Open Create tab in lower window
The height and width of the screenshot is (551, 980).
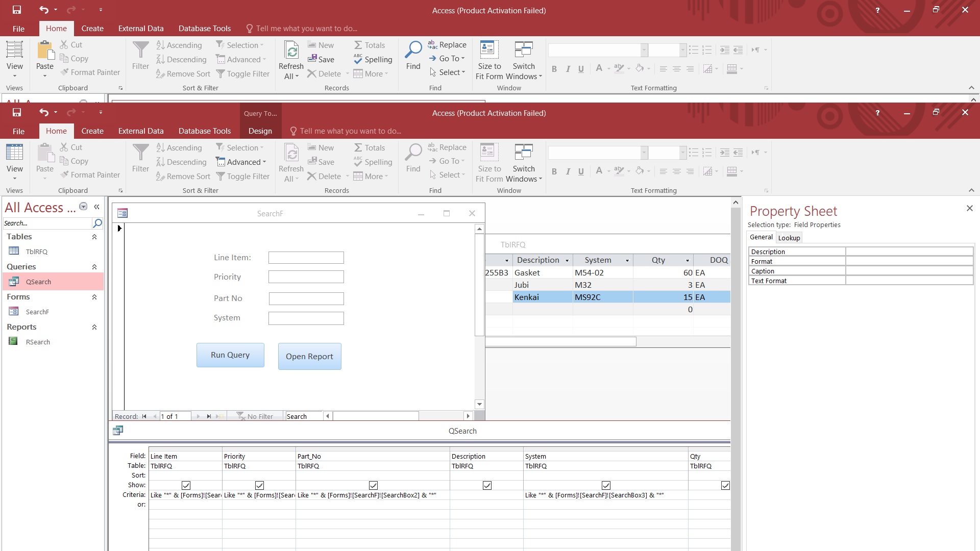[x=92, y=131]
